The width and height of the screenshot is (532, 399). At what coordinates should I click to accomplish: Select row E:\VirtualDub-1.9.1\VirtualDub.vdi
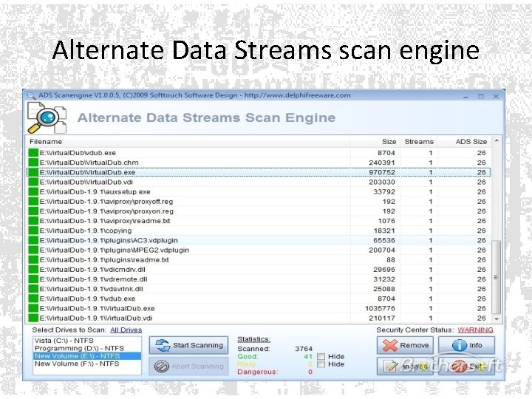point(259,318)
